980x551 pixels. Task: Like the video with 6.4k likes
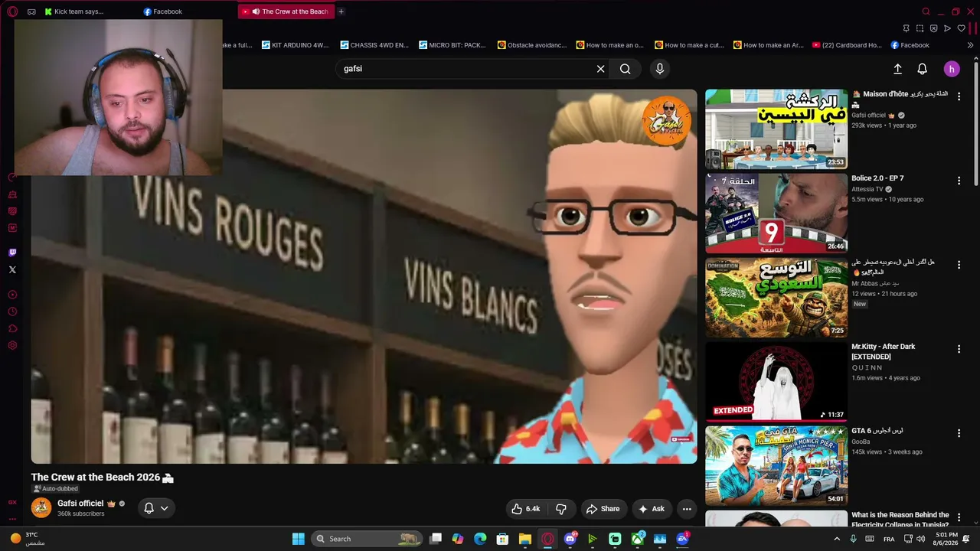pyautogui.click(x=526, y=509)
